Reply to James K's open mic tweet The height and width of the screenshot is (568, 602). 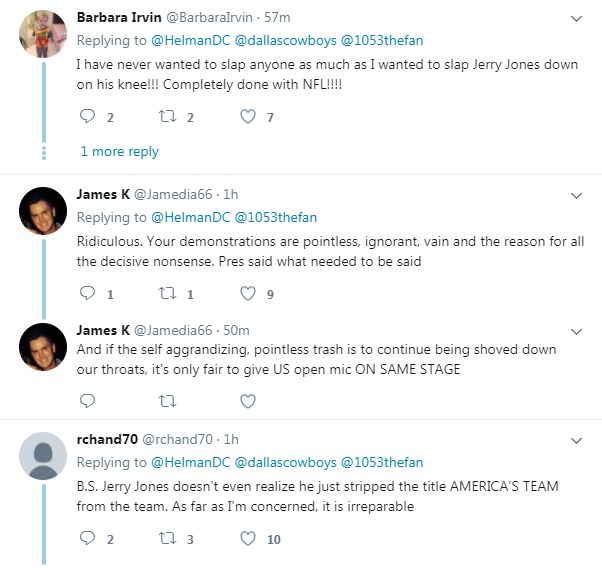coord(87,400)
